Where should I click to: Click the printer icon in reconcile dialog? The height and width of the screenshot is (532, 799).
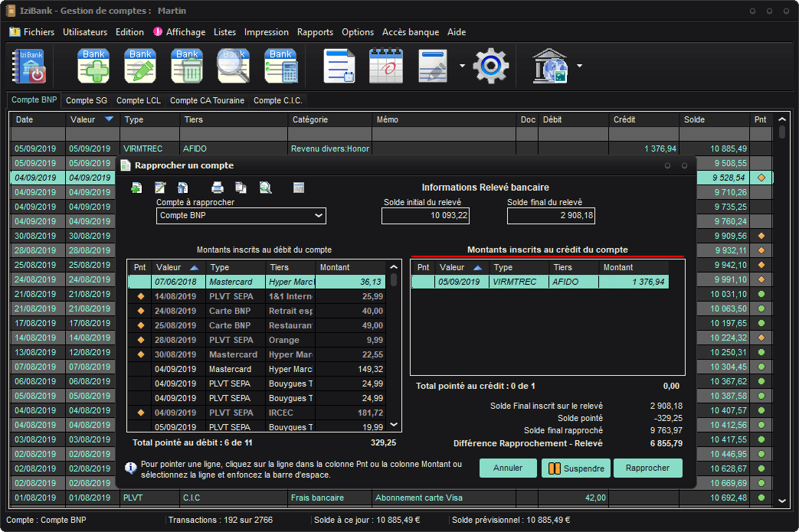click(217, 188)
